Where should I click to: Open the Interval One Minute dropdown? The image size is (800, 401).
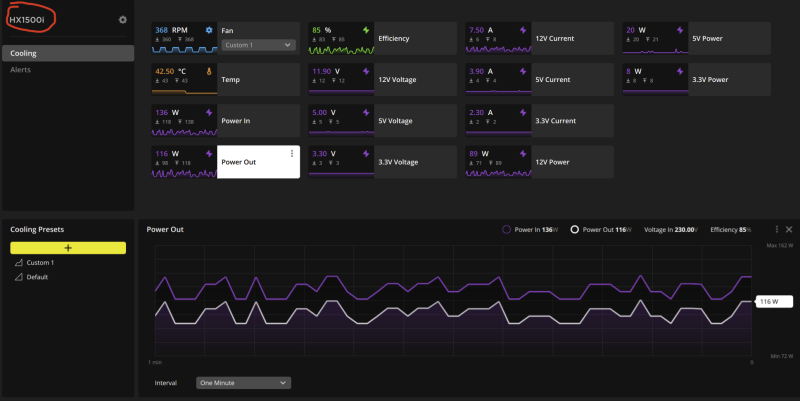point(243,383)
